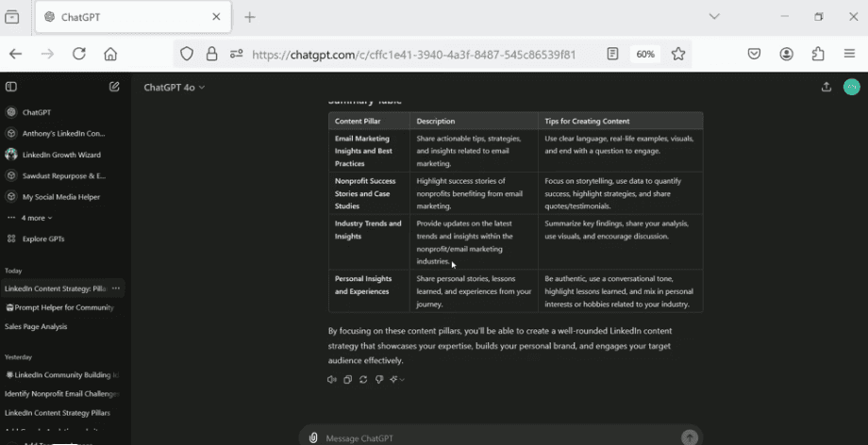This screenshot has width=868, height=445.
Task: Expand the '4 more' GPTs list
Action: tap(37, 218)
